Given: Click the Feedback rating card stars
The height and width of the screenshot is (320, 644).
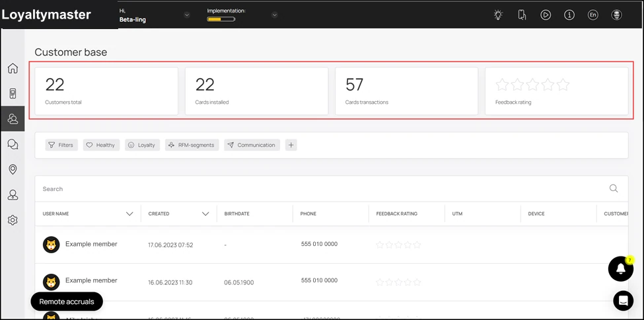Looking at the screenshot, I should 532,85.
